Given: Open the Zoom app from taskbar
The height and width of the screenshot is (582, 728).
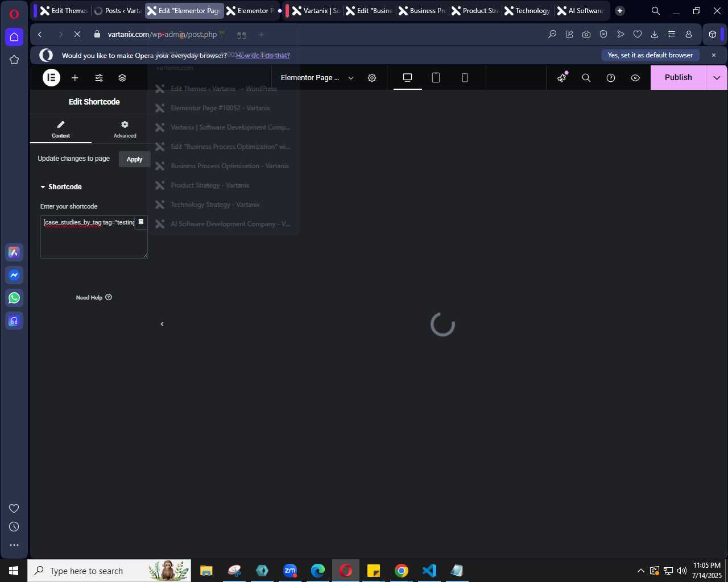Looking at the screenshot, I should pyautogui.click(x=290, y=571).
